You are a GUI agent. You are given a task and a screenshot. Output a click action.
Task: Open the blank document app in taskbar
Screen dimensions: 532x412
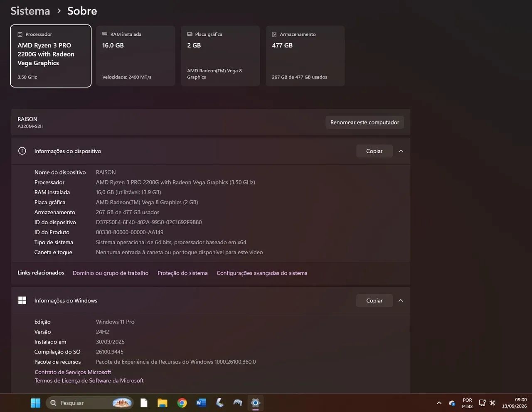coord(144,403)
